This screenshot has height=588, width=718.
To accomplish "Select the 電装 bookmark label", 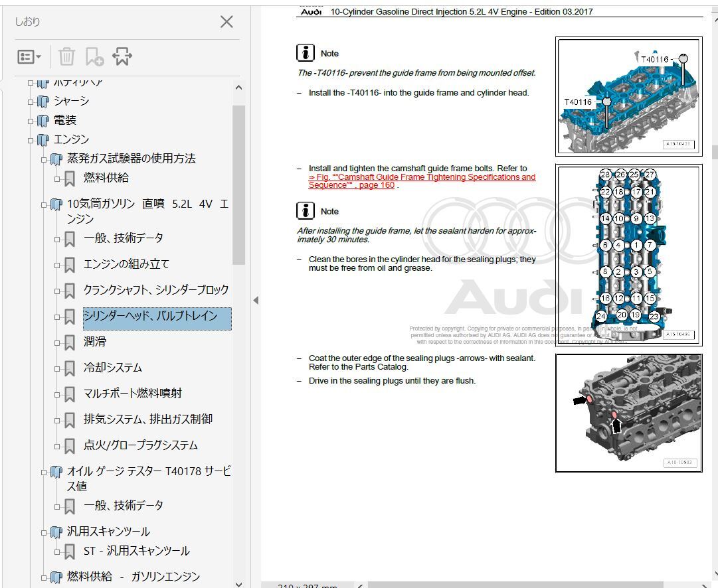I will [65, 120].
